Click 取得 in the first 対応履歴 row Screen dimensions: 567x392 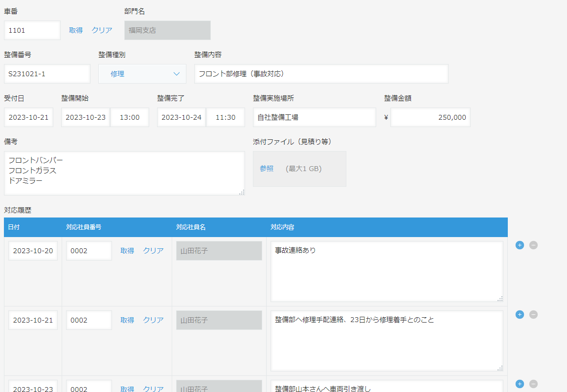pos(127,251)
